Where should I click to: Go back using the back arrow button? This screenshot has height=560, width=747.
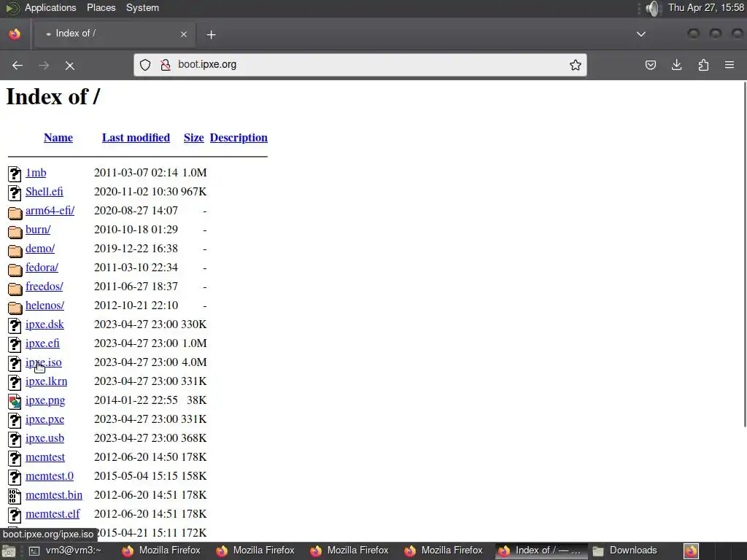point(18,65)
